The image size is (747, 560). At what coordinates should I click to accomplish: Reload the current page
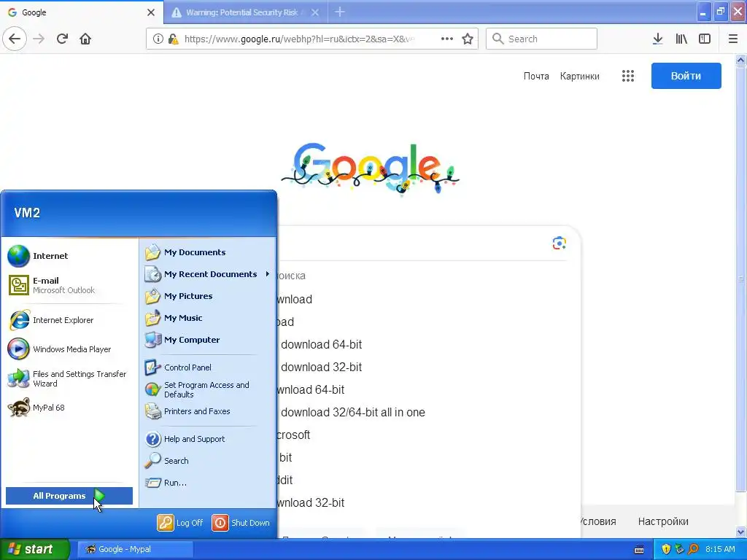(63, 39)
